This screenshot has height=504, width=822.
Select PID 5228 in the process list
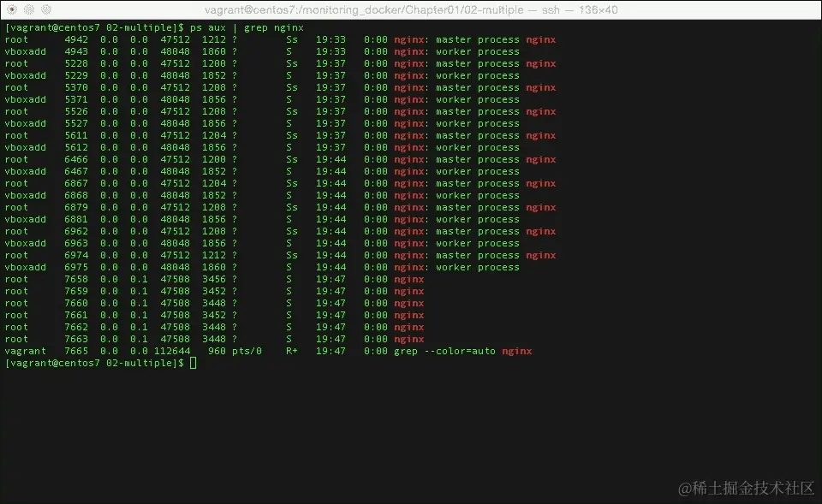(x=76, y=64)
